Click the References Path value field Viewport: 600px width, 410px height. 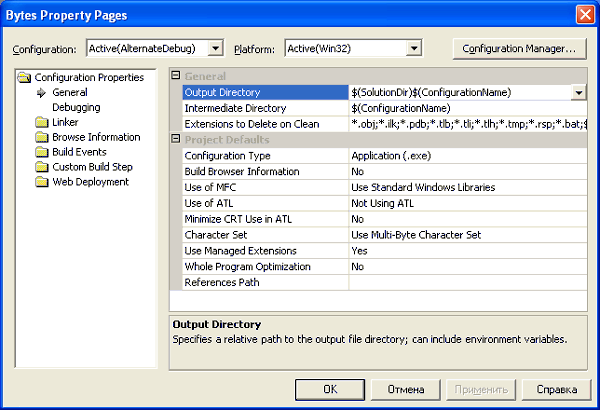coord(466,282)
